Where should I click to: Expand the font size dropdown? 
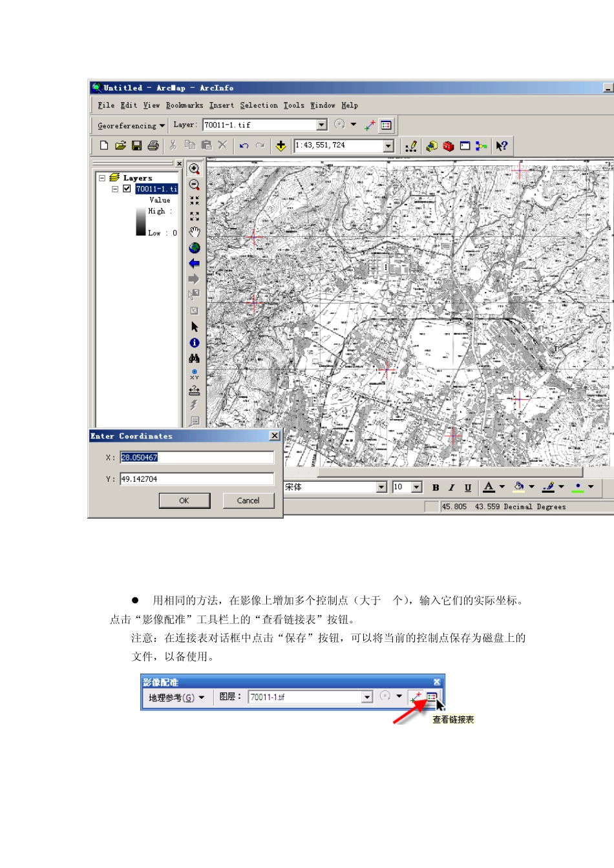[x=416, y=487]
